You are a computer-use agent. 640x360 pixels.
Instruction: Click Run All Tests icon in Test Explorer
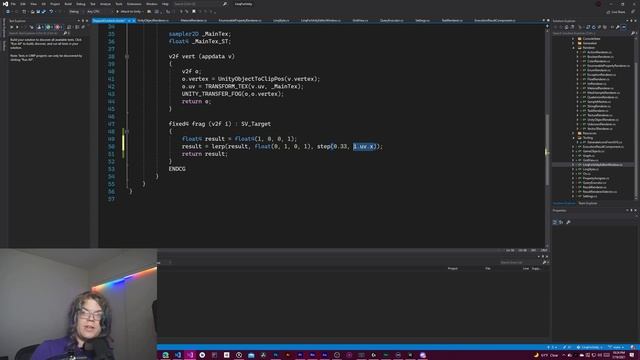pos(11,27)
